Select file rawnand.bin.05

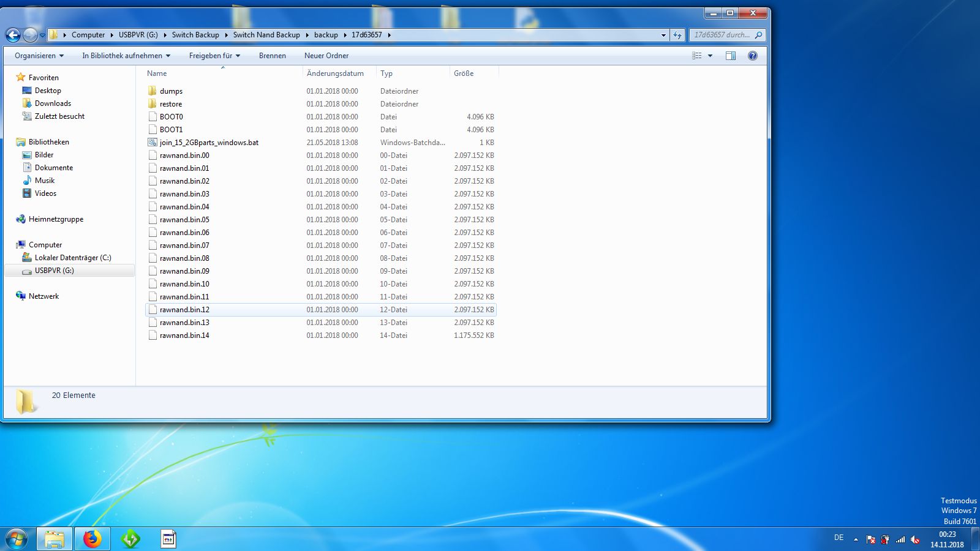184,220
